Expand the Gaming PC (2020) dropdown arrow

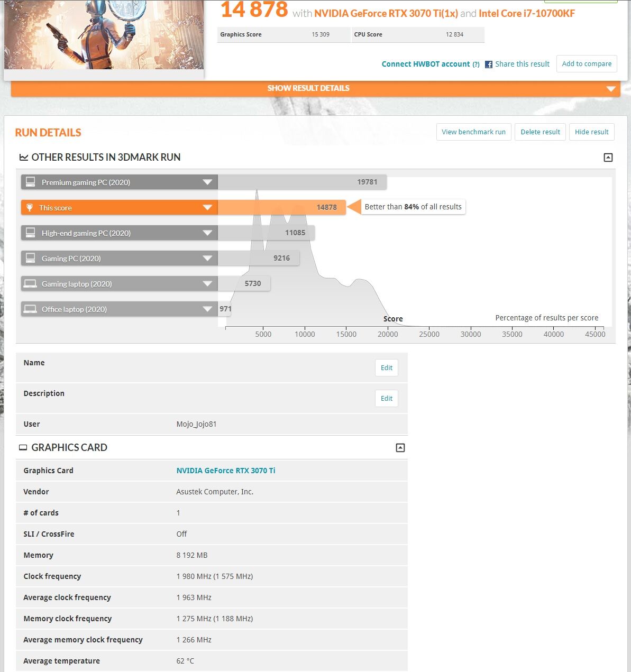click(207, 259)
